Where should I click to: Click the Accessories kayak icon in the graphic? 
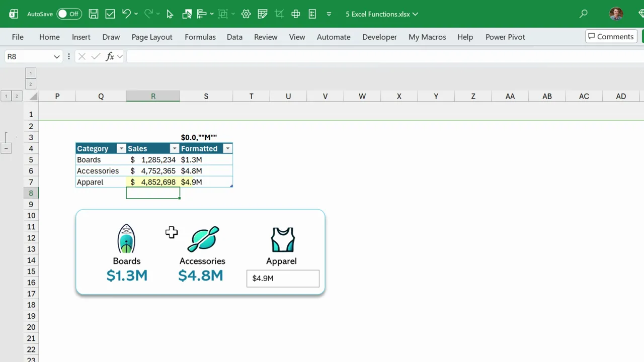202,239
